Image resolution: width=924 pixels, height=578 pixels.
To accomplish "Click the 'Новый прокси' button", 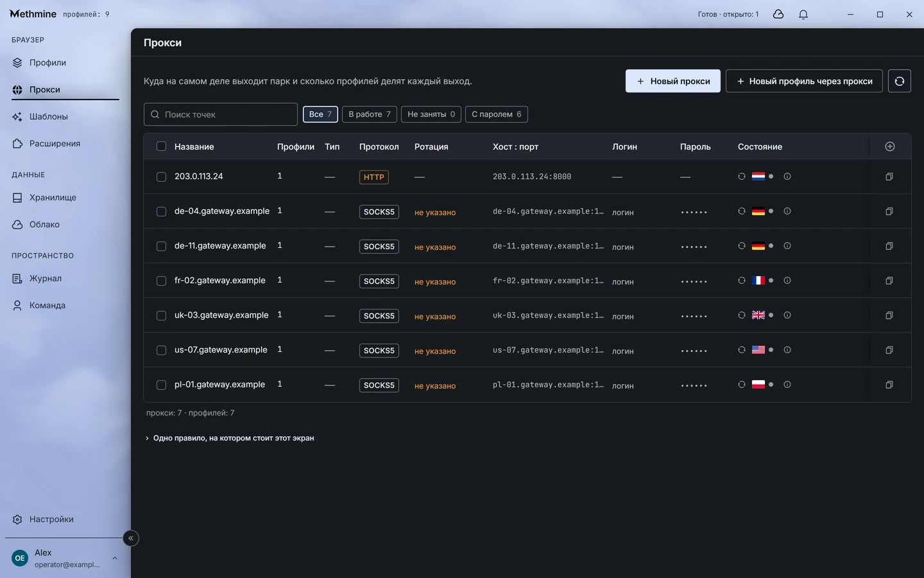I will click(673, 81).
